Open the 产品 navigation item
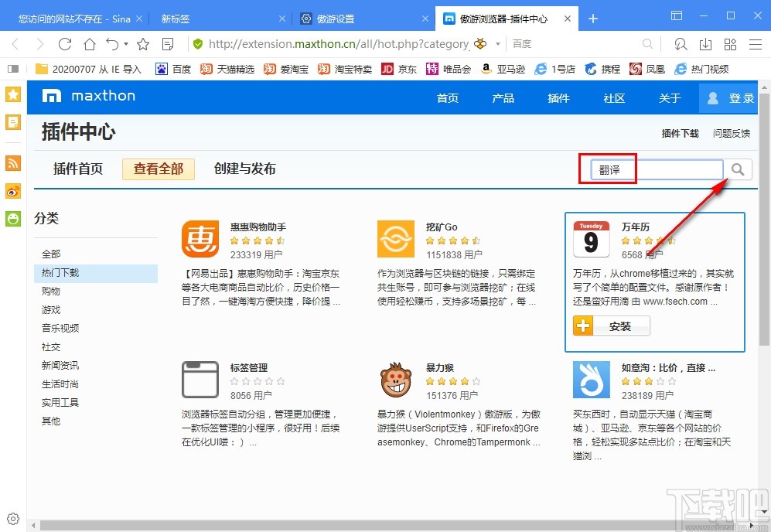Viewport: 771px width, 532px height. pos(503,98)
